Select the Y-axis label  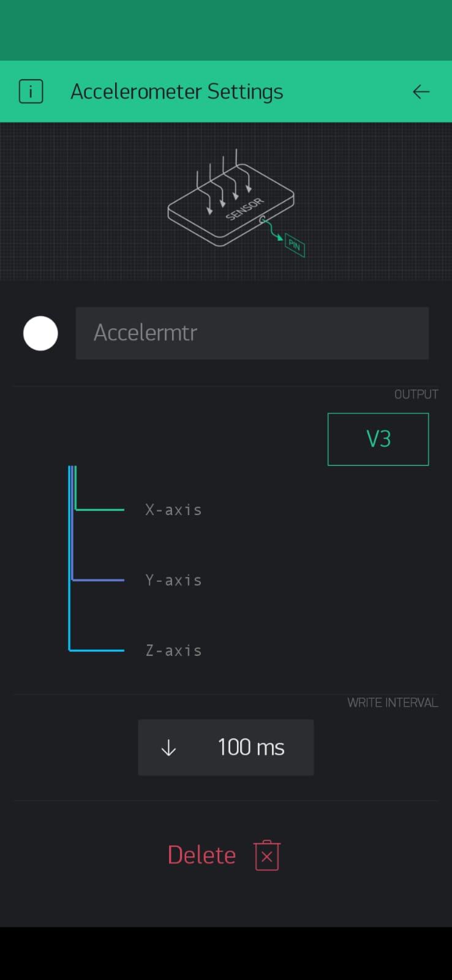click(x=173, y=580)
